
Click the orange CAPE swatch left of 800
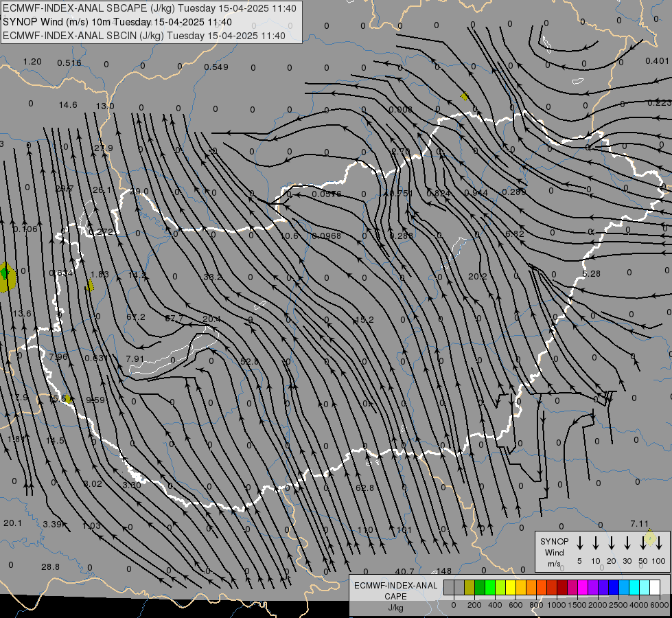531,588
